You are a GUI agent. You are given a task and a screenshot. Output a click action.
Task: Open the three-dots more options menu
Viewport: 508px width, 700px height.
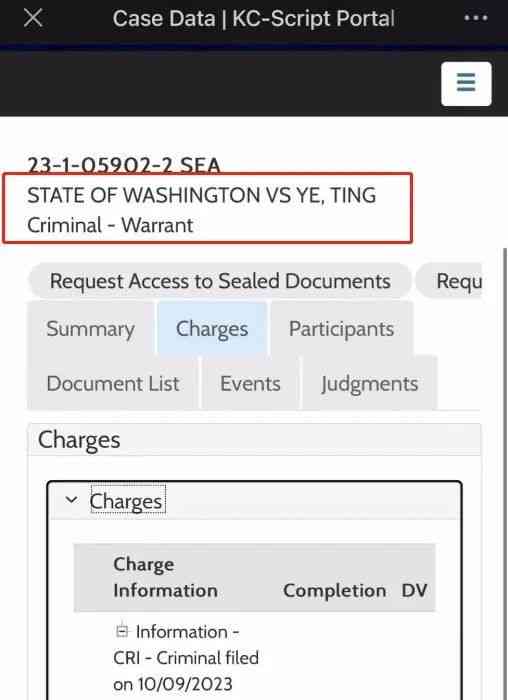click(x=476, y=18)
